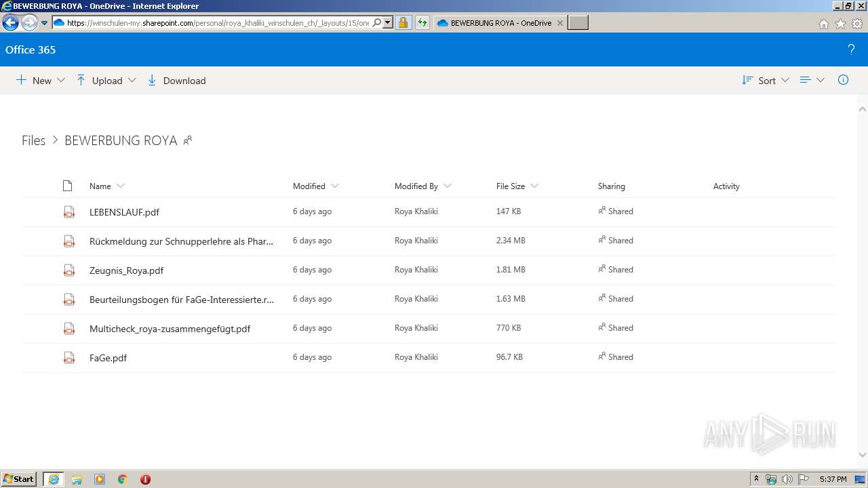Open Beurteilungsbogen für FaGe-Interessierte file
This screenshot has width=868, height=488.
pos(182,300)
